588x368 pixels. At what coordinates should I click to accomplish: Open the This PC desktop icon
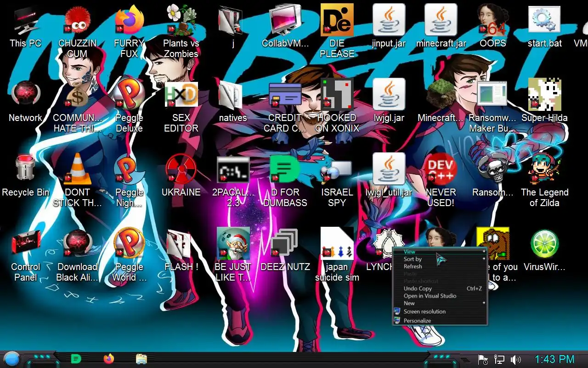click(25, 20)
